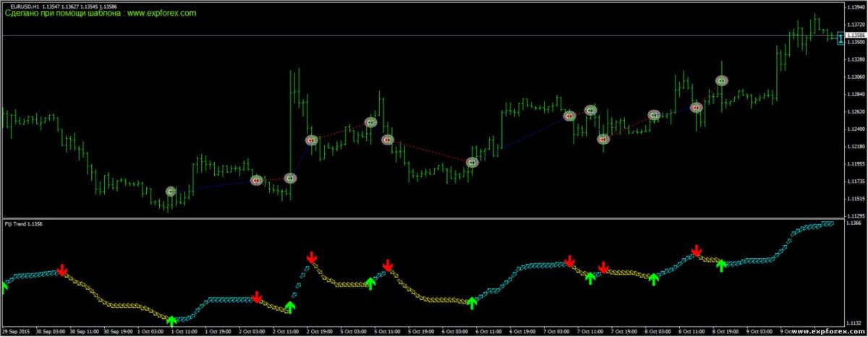The height and width of the screenshot is (337, 868).
Task: Click the rightmost red down arrow in Fiji Trend
Action: (x=696, y=251)
